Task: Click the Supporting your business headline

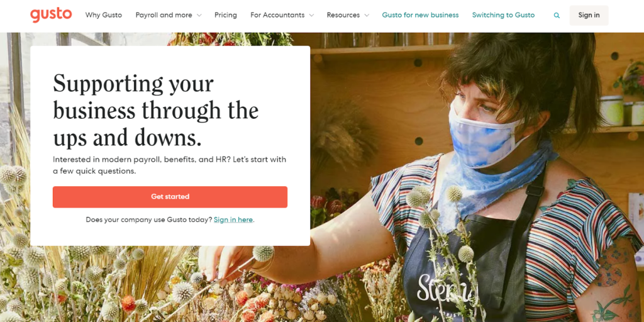Action: pos(156,110)
